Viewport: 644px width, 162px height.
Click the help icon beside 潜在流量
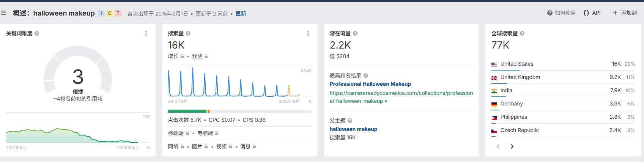[355, 33]
